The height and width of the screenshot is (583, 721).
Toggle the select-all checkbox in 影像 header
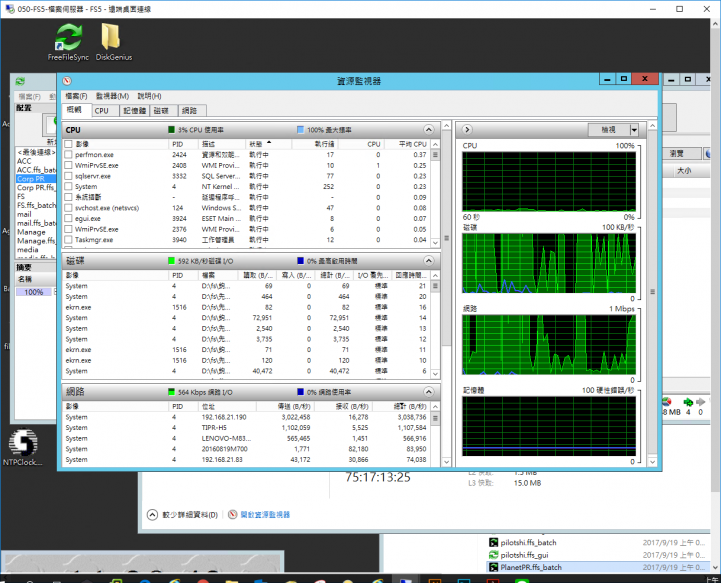point(68,144)
